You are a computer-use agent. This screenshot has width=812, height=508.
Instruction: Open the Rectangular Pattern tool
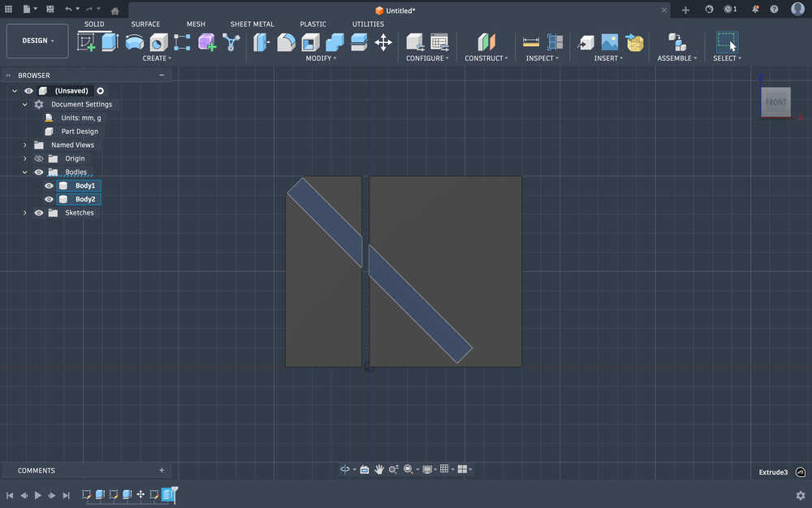[x=182, y=42]
